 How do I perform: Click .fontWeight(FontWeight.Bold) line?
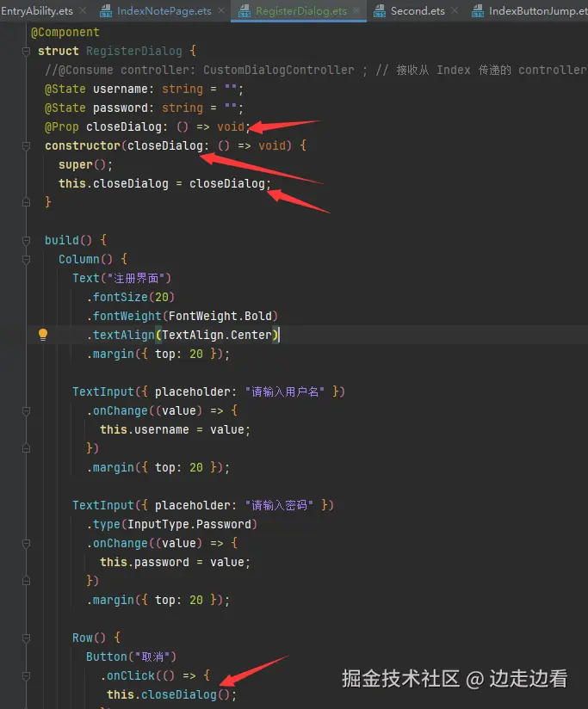pos(183,317)
